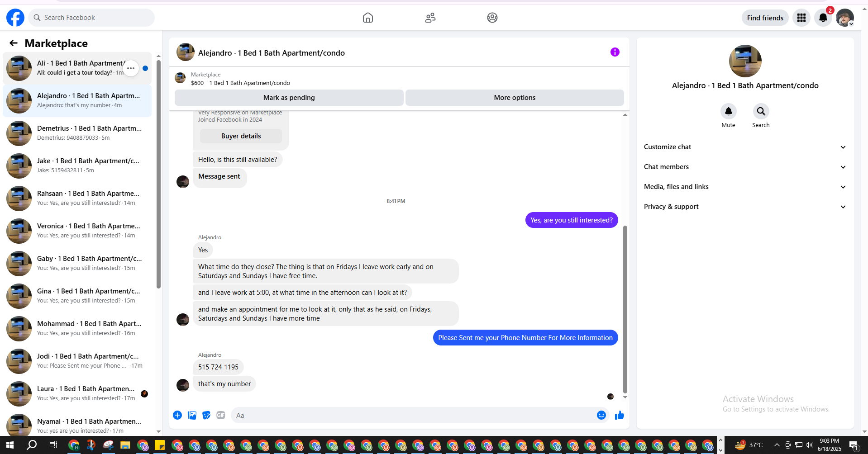Search within the conversation

tap(761, 111)
